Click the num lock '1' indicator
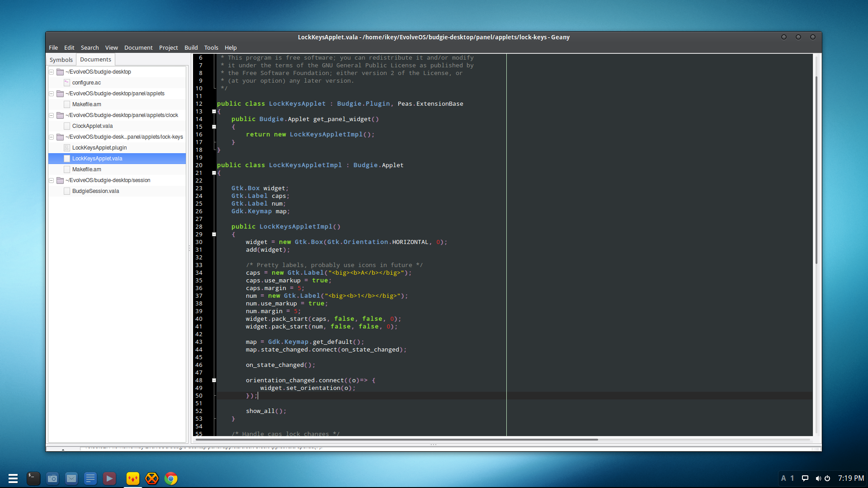Screen dimensions: 868x488 pos(792,479)
